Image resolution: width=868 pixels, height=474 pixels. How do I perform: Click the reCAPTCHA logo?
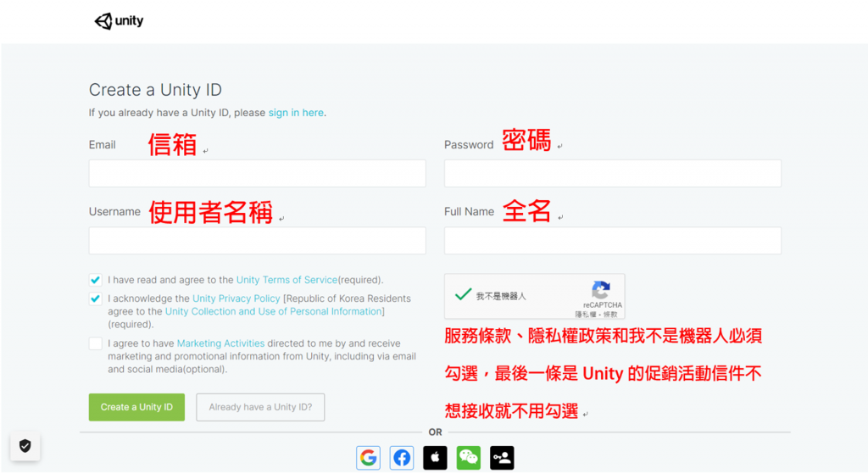tap(601, 290)
